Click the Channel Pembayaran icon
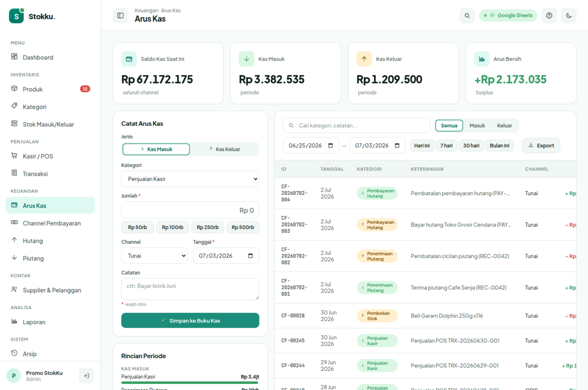This screenshot has height=390, width=588. pos(14,223)
